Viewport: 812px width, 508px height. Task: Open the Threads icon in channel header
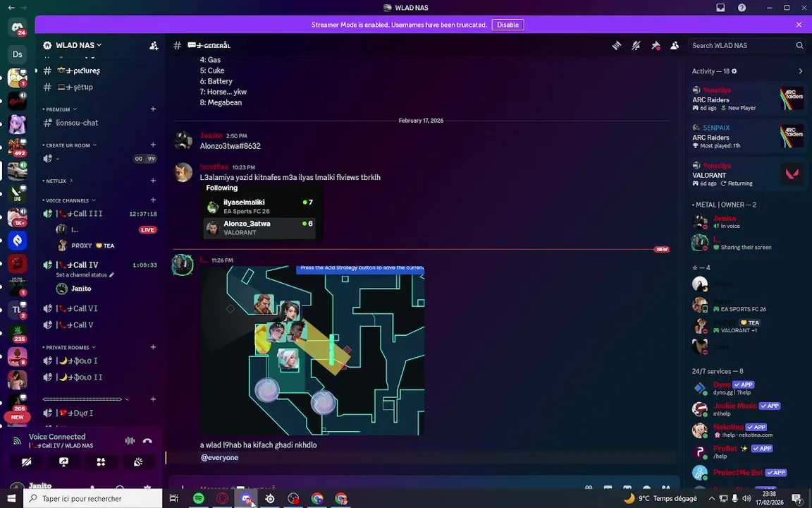[x=616, y=46]
